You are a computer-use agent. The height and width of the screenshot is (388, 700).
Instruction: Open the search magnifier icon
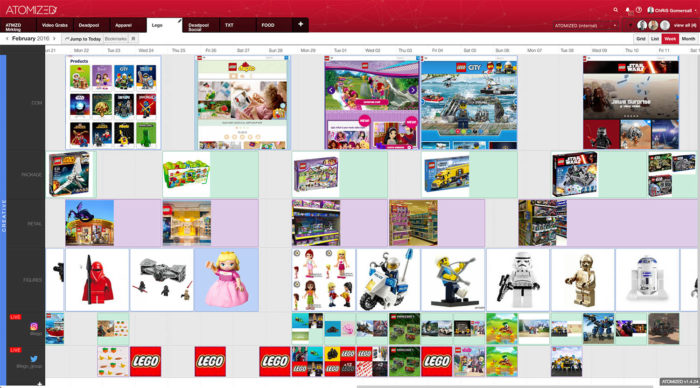click(x=616, y=9)
